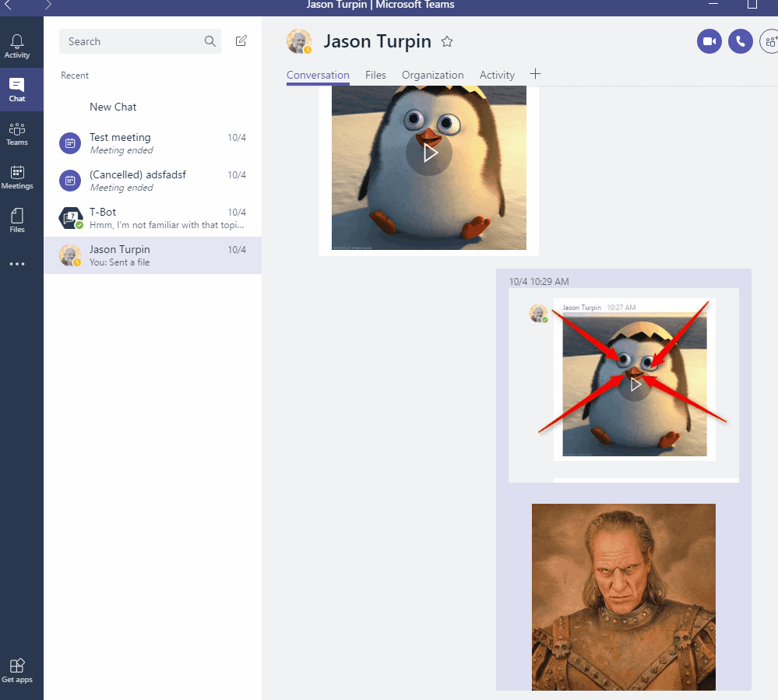Click the 10/4 10:29 AM timestamp
The height and width of the screenshot is (700, 778).
539,282
